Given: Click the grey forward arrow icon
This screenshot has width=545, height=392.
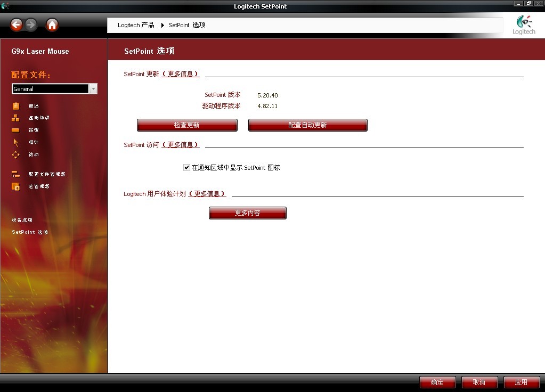Looking at the screenshot, I should pyautogui.click(x=31, y=24).
